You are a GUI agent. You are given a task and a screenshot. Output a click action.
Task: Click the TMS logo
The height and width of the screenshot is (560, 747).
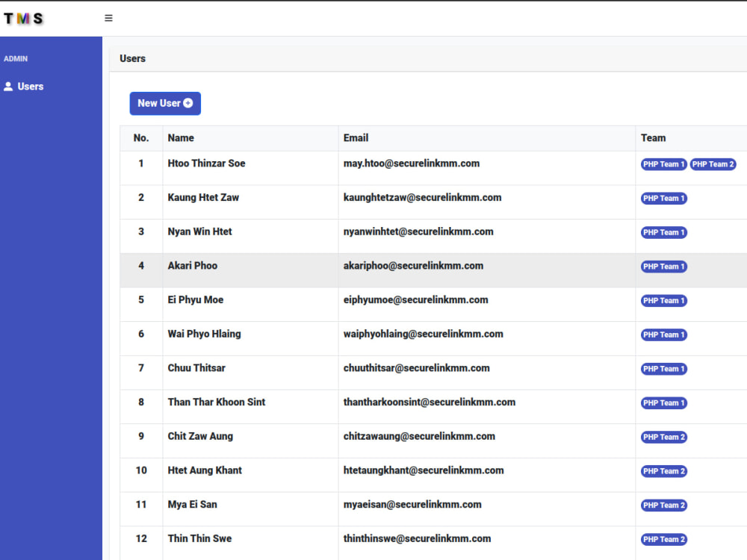coord(23,17)
